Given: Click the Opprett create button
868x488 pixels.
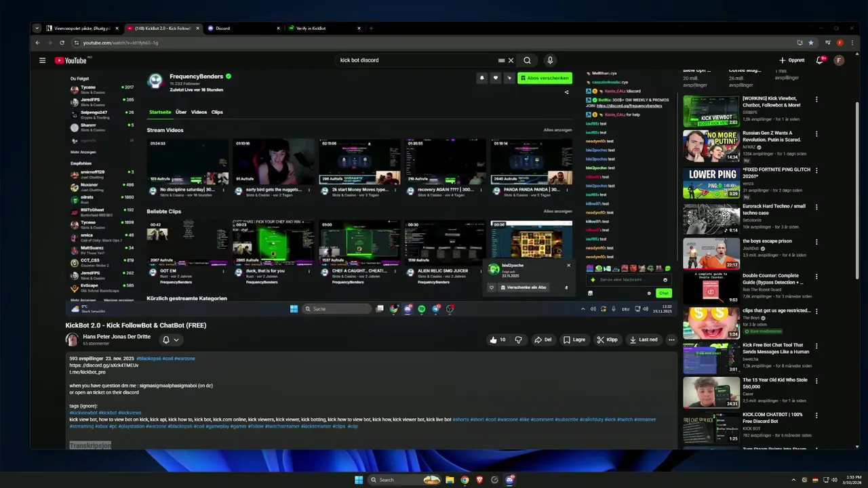Looking at the screenshot, I should [x=792, y=60].
